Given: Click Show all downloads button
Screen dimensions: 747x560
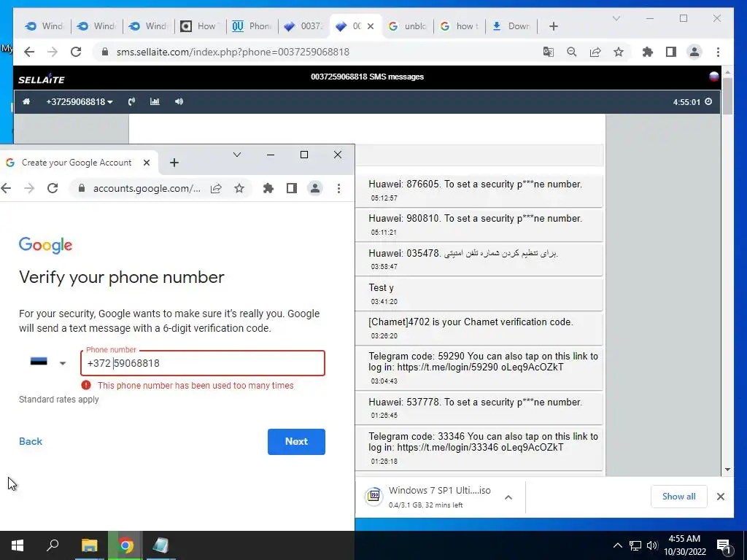Looking at the screenshot, I should pyautogui.click(x=678, y=496).
